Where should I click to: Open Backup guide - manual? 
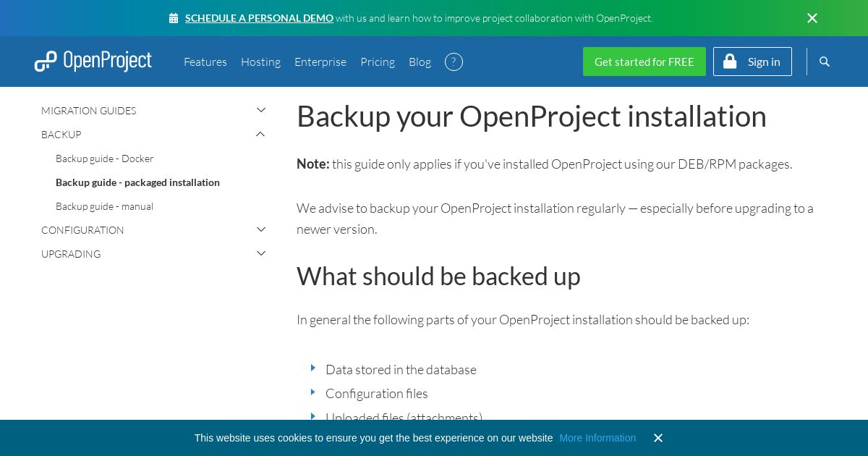coord(104,206)
